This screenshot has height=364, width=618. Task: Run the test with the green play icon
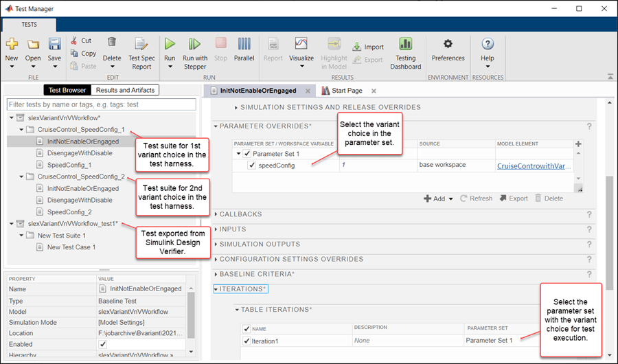pos(170,44)
